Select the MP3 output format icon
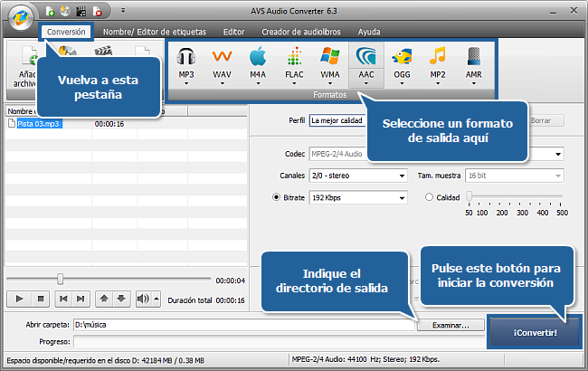Image resolution: width=588 pixels, height=371 pixels. point(186,60)
